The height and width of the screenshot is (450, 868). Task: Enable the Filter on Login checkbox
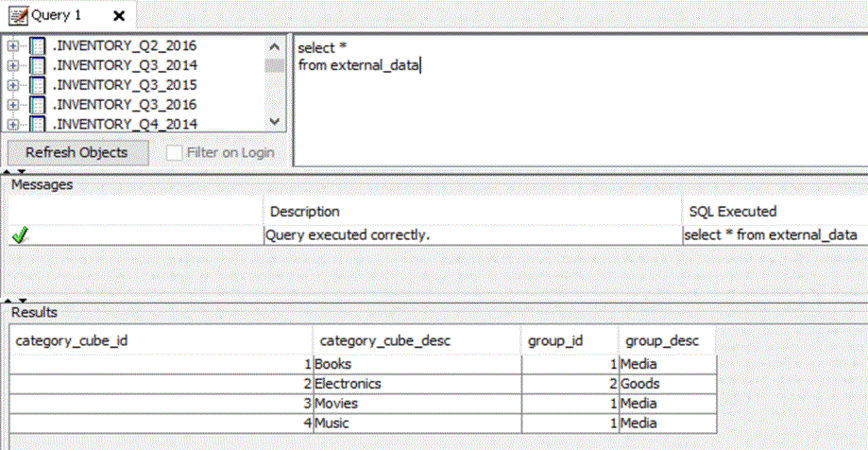coord(175,153)
